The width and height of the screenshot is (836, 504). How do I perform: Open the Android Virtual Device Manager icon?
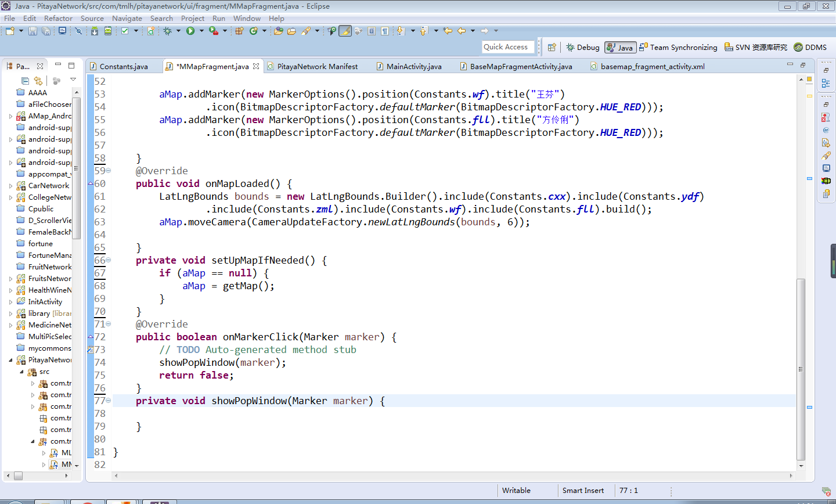point(107,31)
